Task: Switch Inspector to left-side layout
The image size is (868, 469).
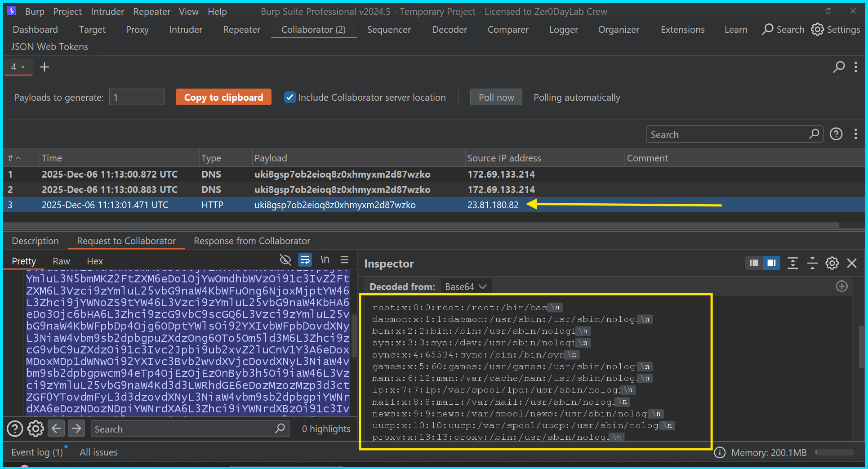Action: 754,263
